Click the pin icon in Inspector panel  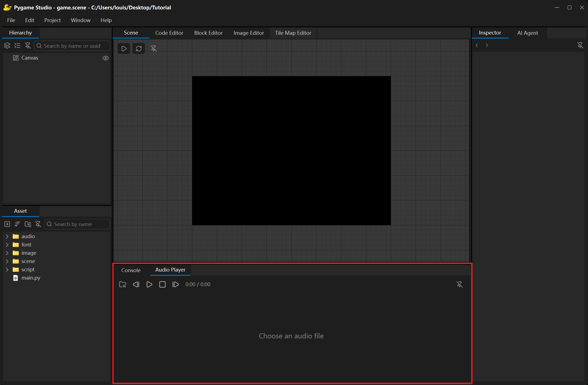click(580, 45)
